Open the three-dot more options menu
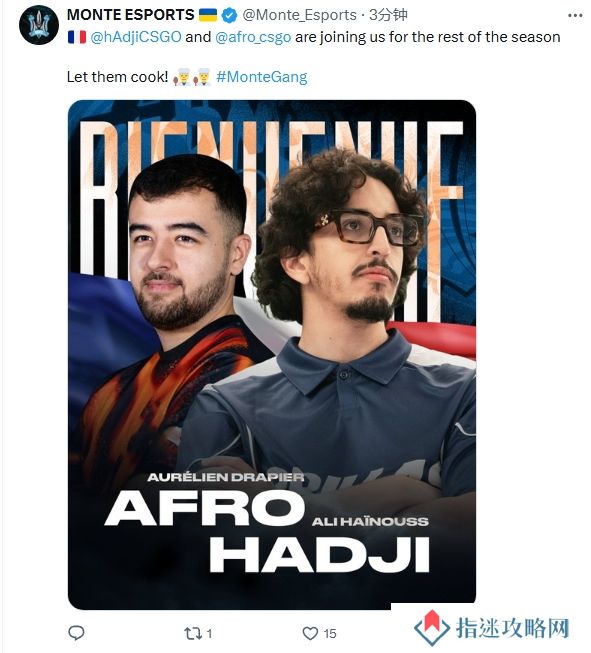The height and width of the screenshot is (653, 591). 575,15
